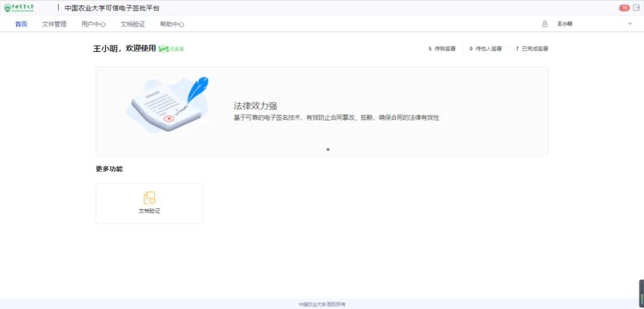Open the 王小明 username menu
This screenshot has width=644, height=309.
tap(565, 24)
